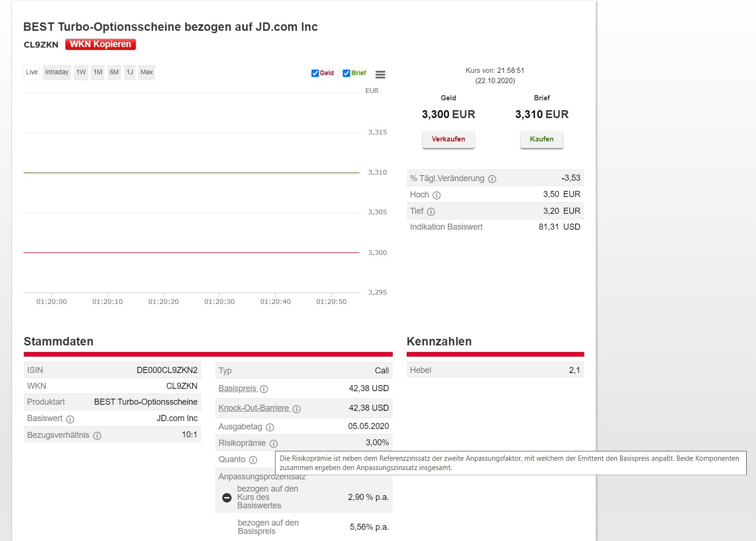Click info icon next to Basiswert
Image resolution: width=756 pixels, height=541 pixels.
tap(70, 419)
